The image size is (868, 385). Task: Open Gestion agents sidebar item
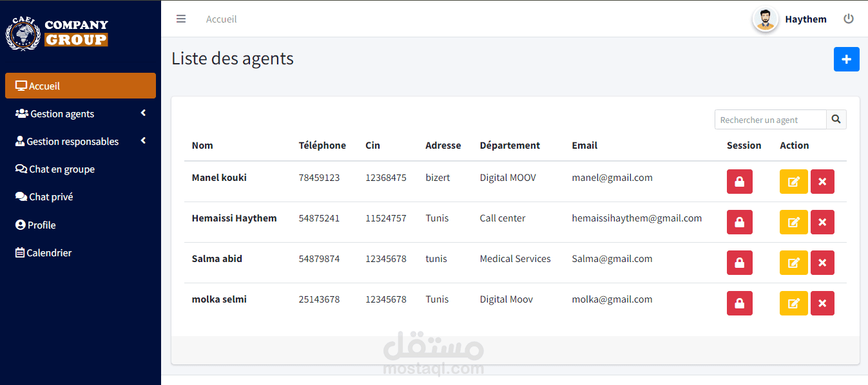(81, 113)
